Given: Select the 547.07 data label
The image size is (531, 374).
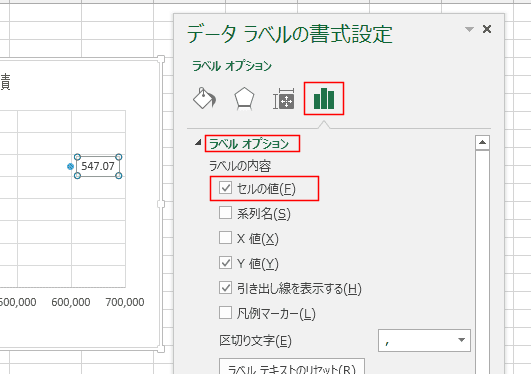Looking at the screenshot, I should click(98, 166).
